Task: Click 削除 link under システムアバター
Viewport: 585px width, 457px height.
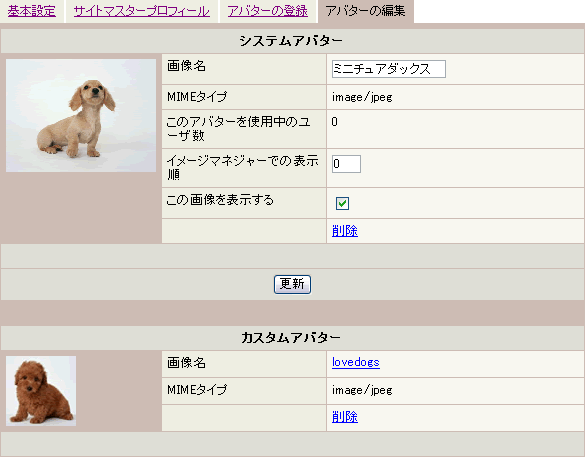Action: (x=345, y=231)
